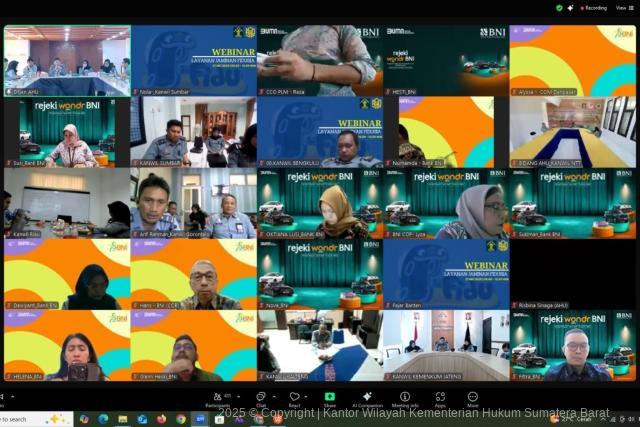Image resolution: width=640 pixels, height=427 pixels.
Task: Open Meeting info
Action: 407,397
